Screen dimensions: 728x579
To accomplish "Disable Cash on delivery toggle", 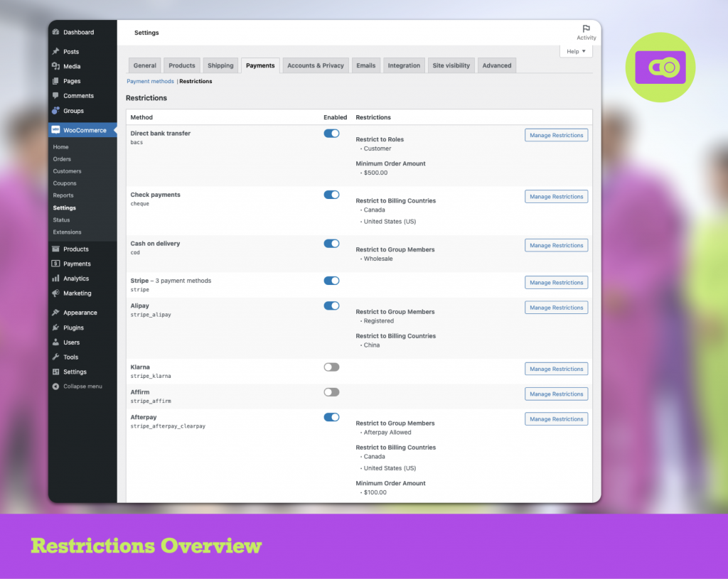I will point(331,244).
